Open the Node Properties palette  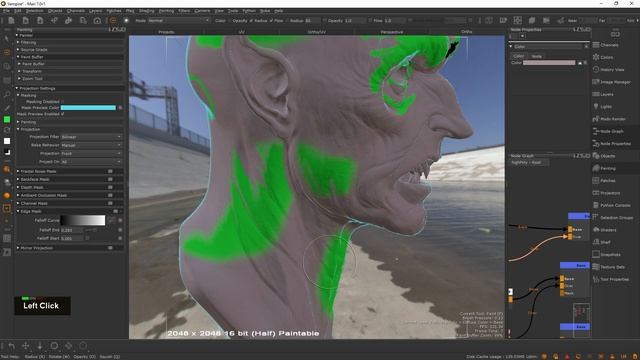click(x=611, y=144)
